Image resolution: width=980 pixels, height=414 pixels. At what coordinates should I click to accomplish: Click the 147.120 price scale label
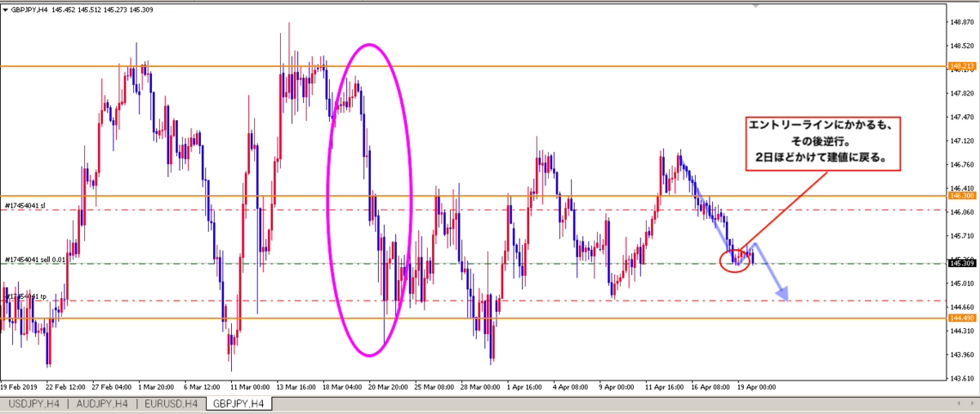tap(960, 141)
